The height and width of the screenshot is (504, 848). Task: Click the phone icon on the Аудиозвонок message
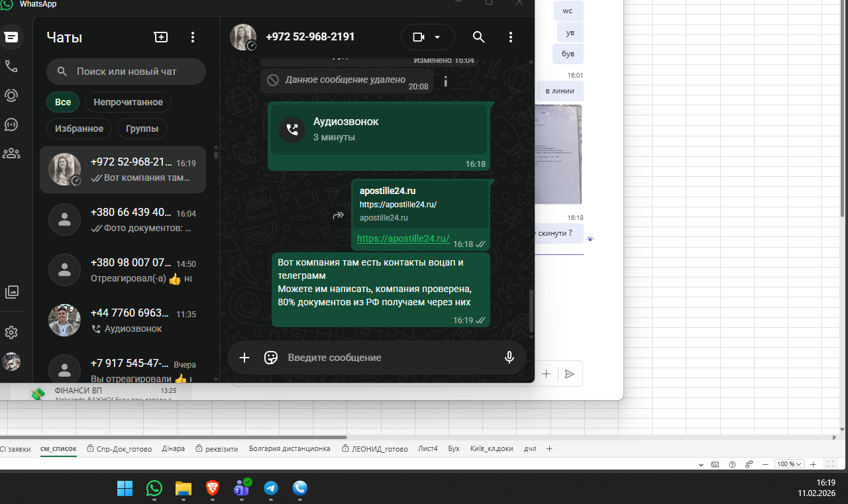click(292, 129)
